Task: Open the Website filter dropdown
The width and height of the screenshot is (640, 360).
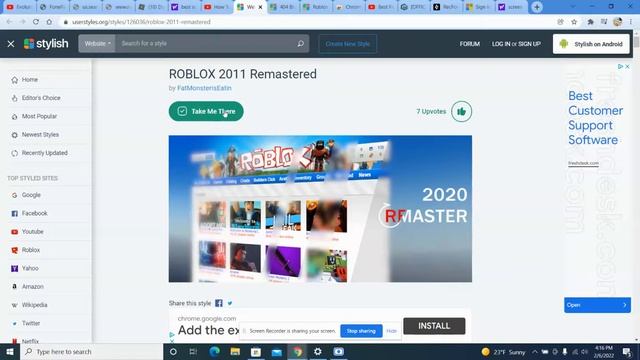Action: point(97,43)
